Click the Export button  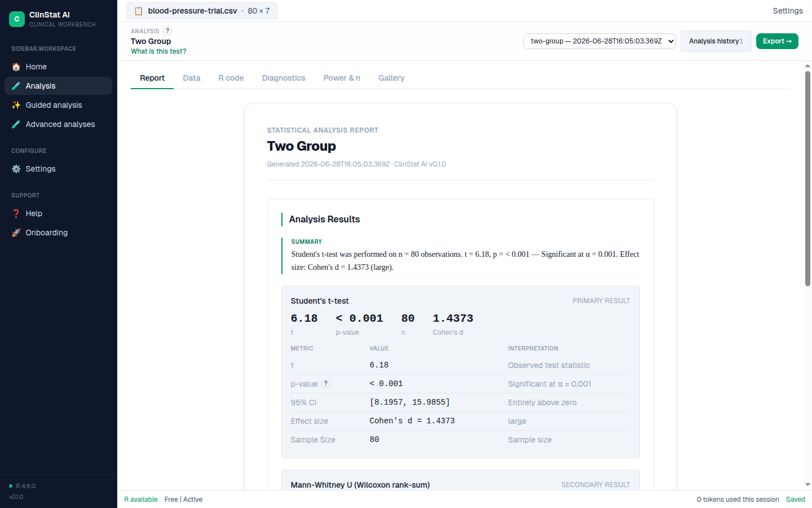tap(777, 41)
